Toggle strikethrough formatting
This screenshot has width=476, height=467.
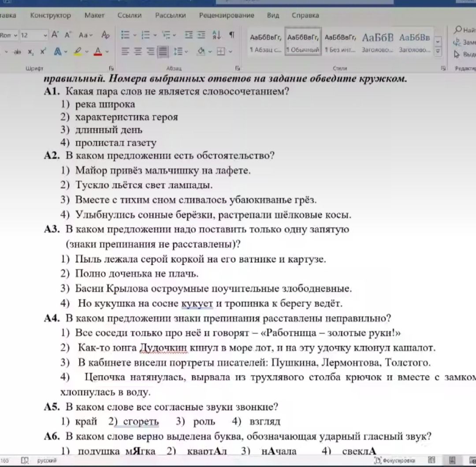coord(17,52)
